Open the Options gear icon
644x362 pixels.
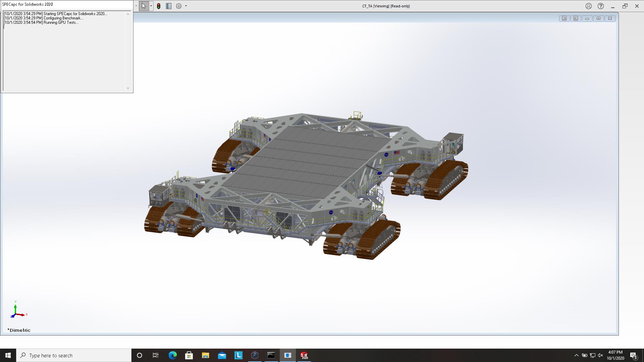[179, 6]
